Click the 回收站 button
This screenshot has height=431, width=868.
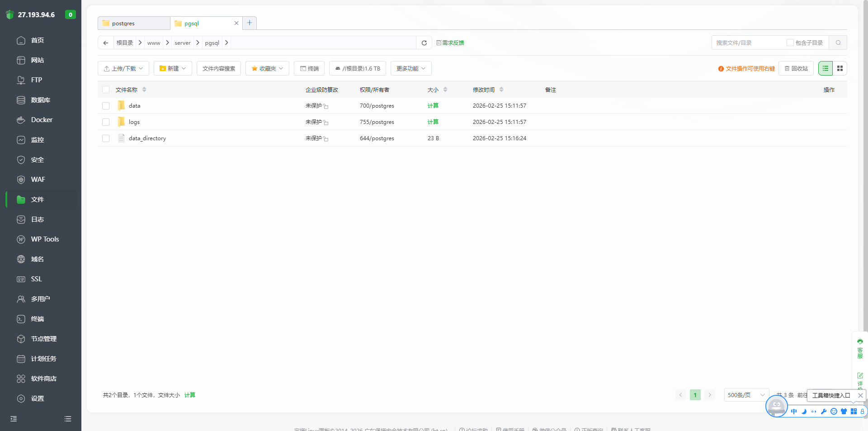tap(796, 69)
